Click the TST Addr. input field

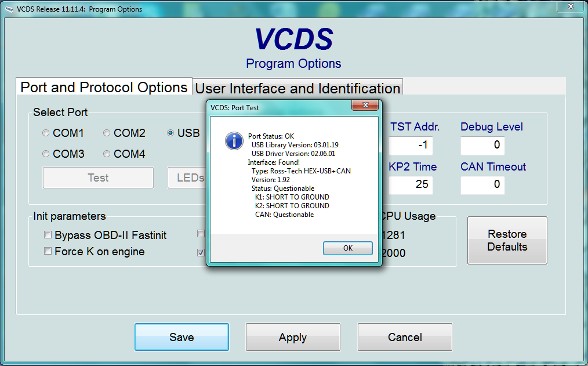[x=411, y=146]
